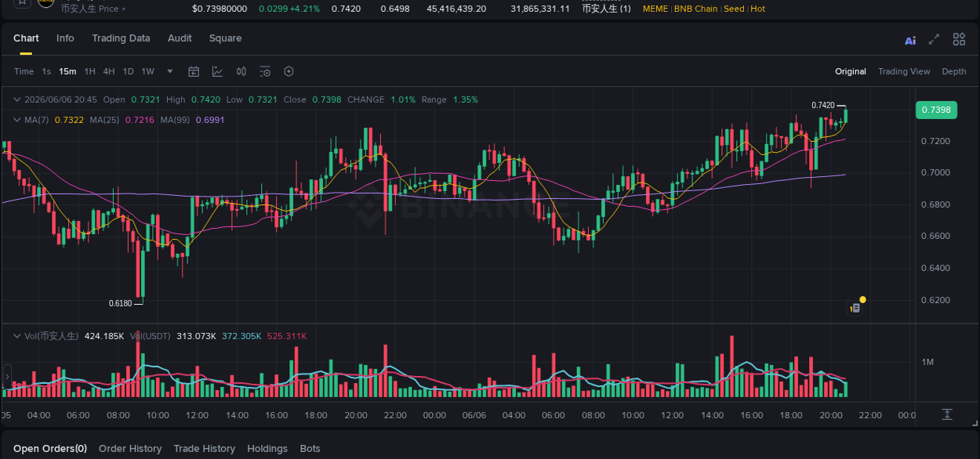The image size is (980, 459).
Task: Expand the left drawing tools side handle
Action: click(x=6, y=377)
